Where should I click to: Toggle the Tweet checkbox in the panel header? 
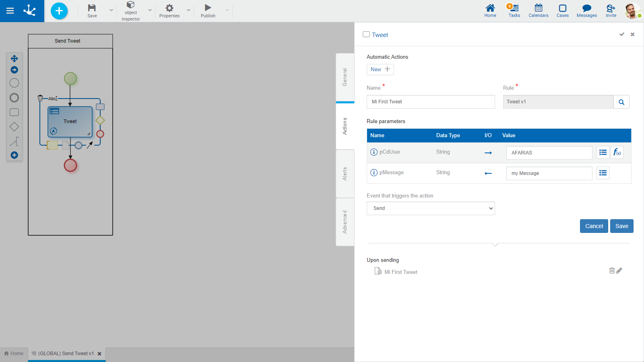coord(366,35)
